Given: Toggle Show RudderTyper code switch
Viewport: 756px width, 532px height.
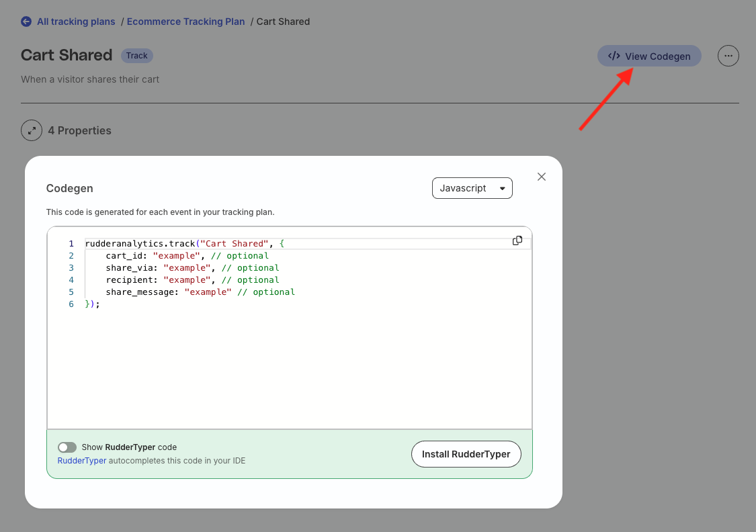Looking at the screenshot, I should click(x=67, y=447).
